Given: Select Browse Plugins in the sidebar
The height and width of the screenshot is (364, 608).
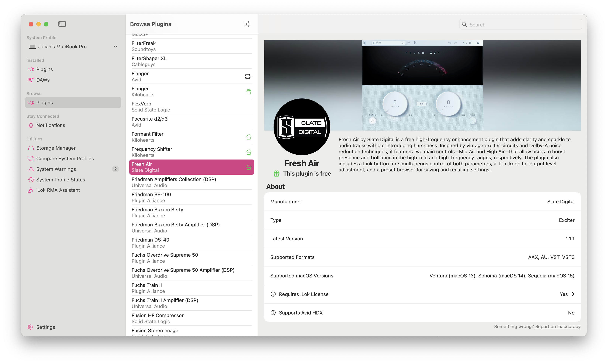Looking at the screenshot, I should coord(73,102).
